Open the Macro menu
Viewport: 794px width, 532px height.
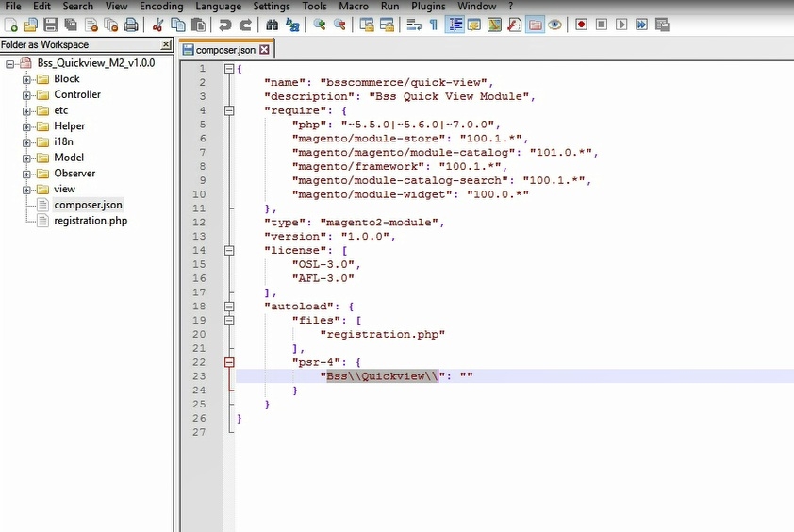point(354,6)
